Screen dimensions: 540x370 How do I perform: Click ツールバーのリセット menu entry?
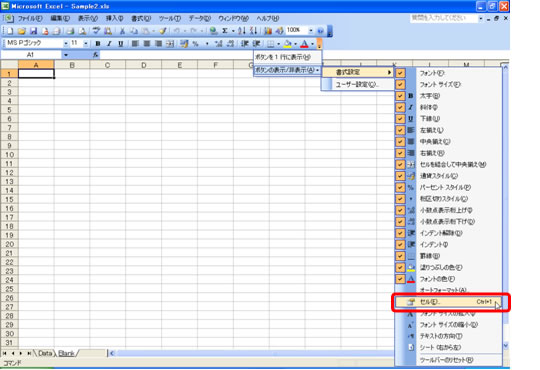[448, 360]
